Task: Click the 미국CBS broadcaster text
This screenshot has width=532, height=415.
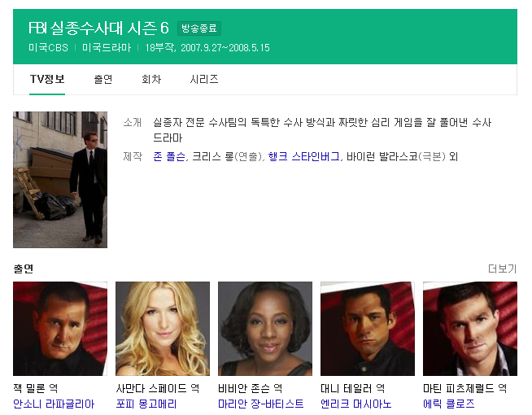Action: click(48, 47)
